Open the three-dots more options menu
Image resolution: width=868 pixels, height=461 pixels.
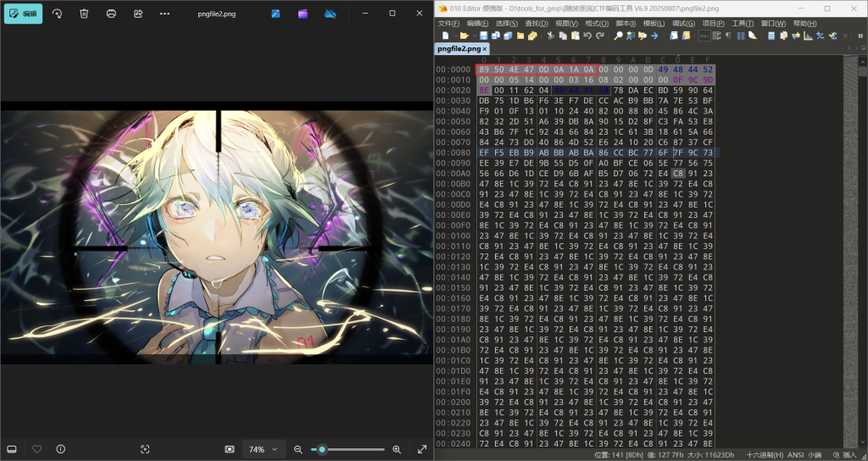pos(164,14)
